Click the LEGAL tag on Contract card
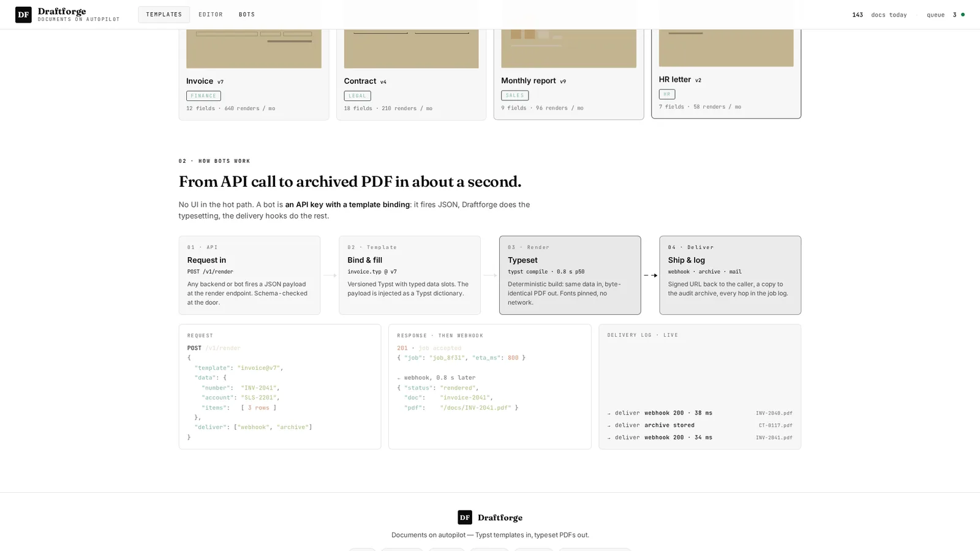 point(357,96)
